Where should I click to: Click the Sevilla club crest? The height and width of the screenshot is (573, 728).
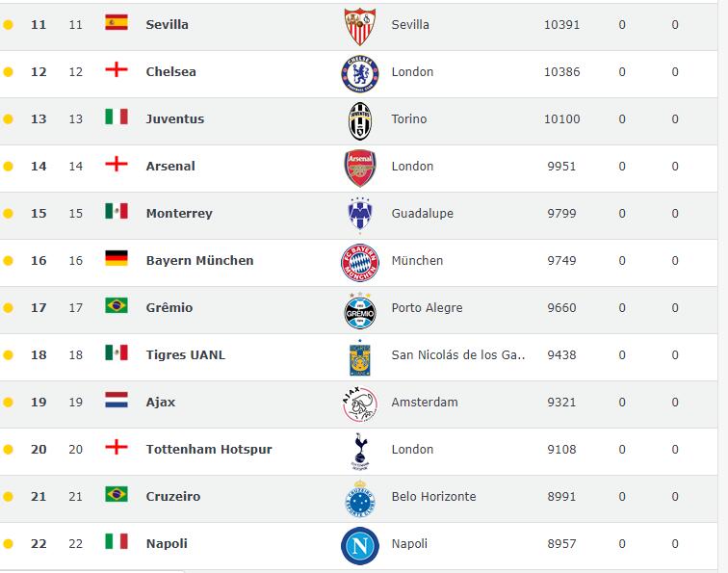tap(360, 26)
